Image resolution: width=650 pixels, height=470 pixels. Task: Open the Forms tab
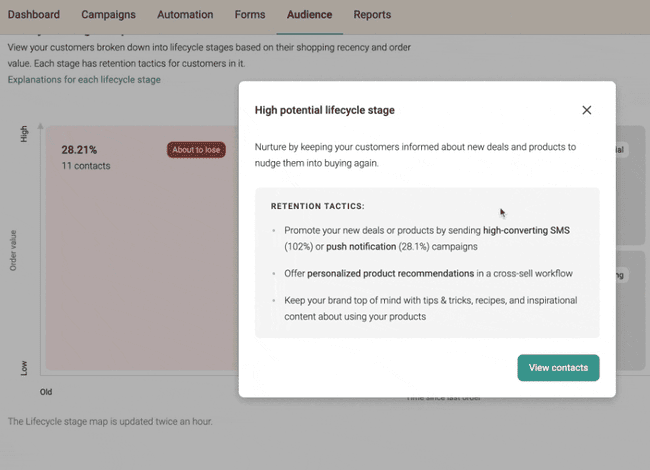(250, 15)
